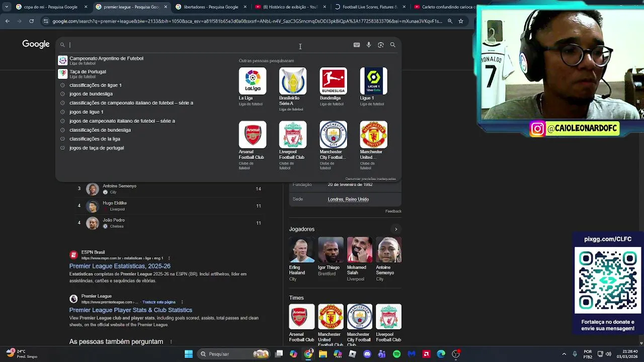Click taskbar Pesquisar search box
The width and height of the screenshot is (644, 362).
(x=234, y=354)
